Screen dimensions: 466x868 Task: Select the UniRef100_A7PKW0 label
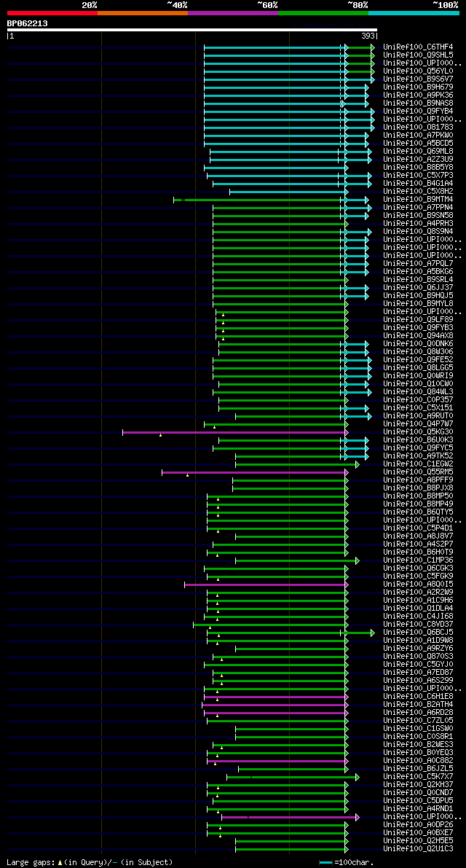(418, 135)
